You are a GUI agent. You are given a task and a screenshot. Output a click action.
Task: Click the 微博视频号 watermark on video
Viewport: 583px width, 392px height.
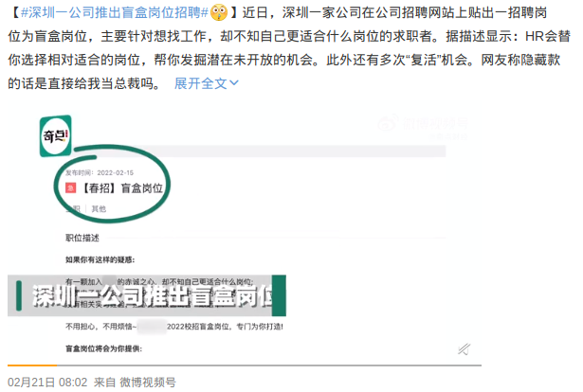click(x=423, y=124)
